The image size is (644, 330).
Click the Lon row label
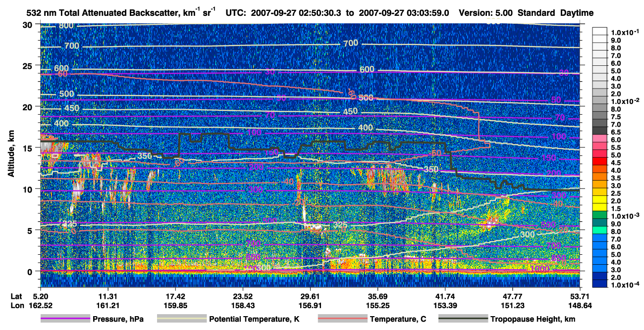pyautogui.click(x=16, y=306)
